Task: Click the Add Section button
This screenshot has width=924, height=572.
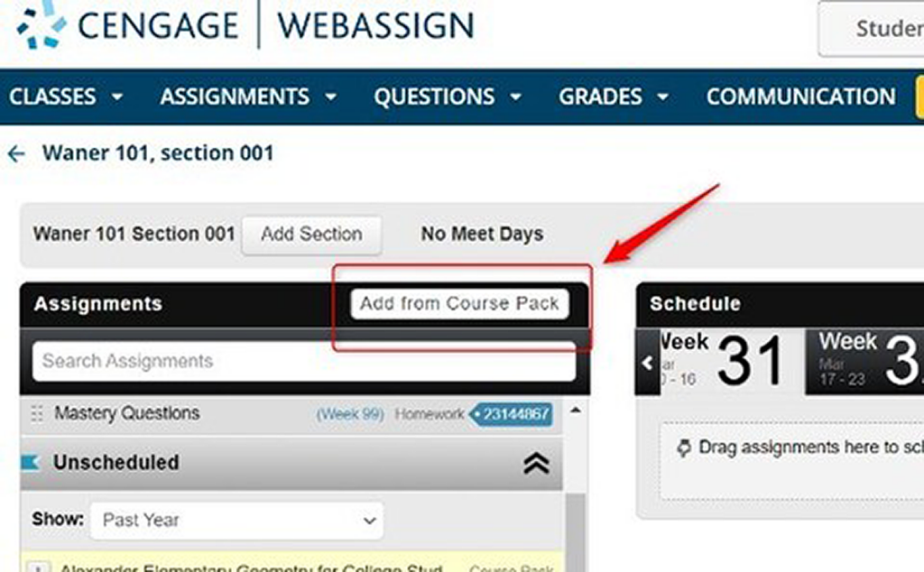Action: [311, 235]
